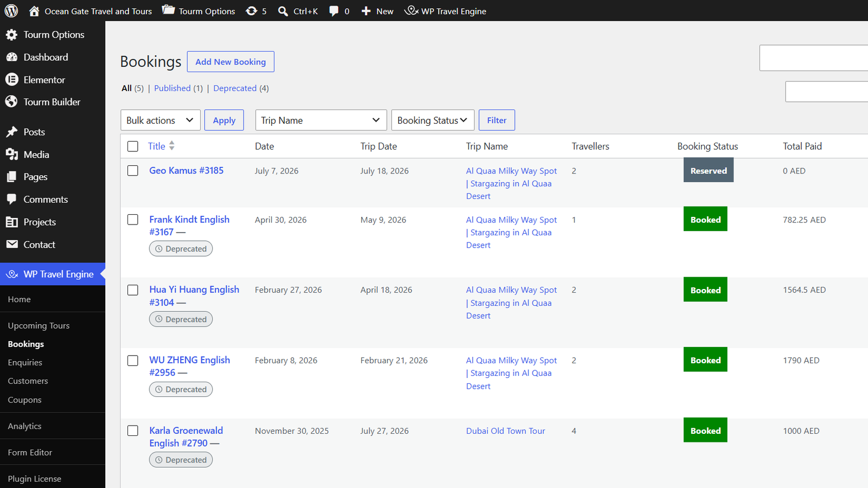
Task: Sort bookings by Title arrows
Action: [172, 146]
